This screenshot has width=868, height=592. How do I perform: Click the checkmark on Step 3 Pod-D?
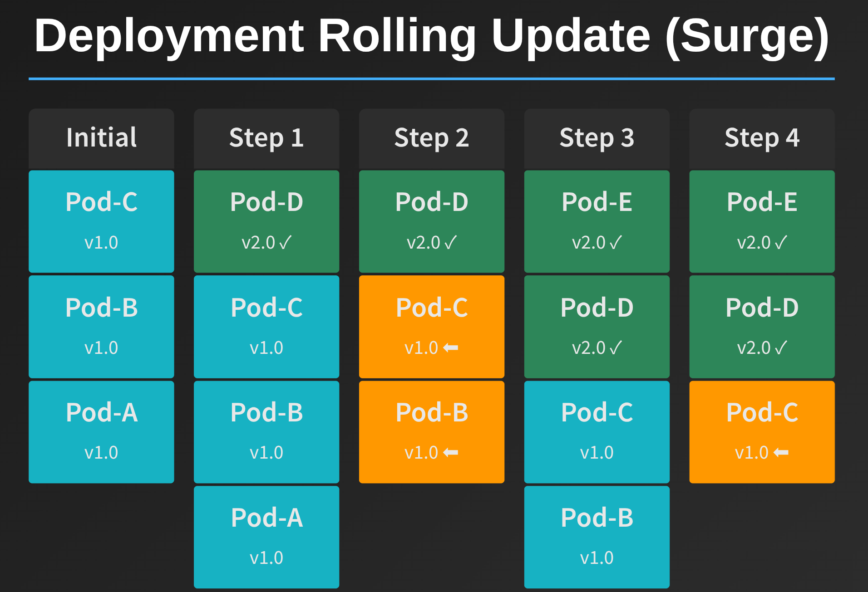tap(616, 348)
